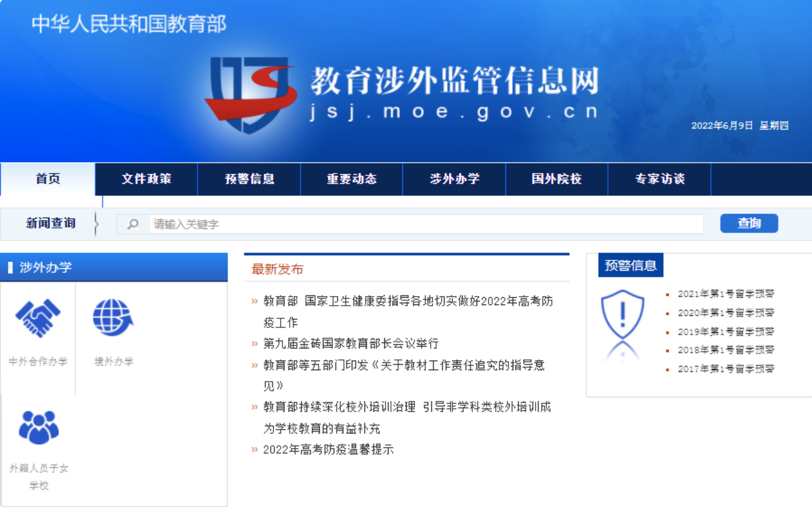This screenshot has width=812, height=516.
Task: Click the 外籍人员子女学校 people icon
Action: point(39,427)
